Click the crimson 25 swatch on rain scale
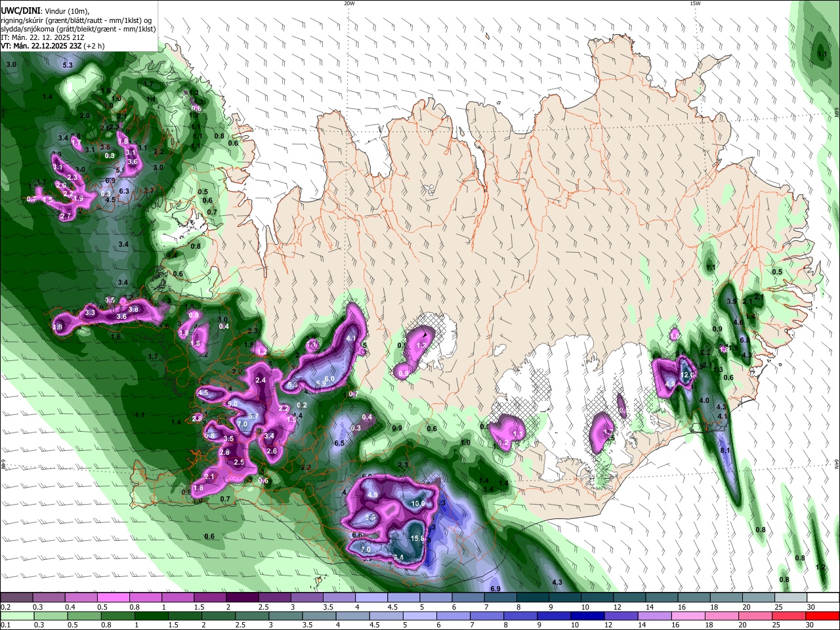Viewport: 840px width, 630px height. 789,616
